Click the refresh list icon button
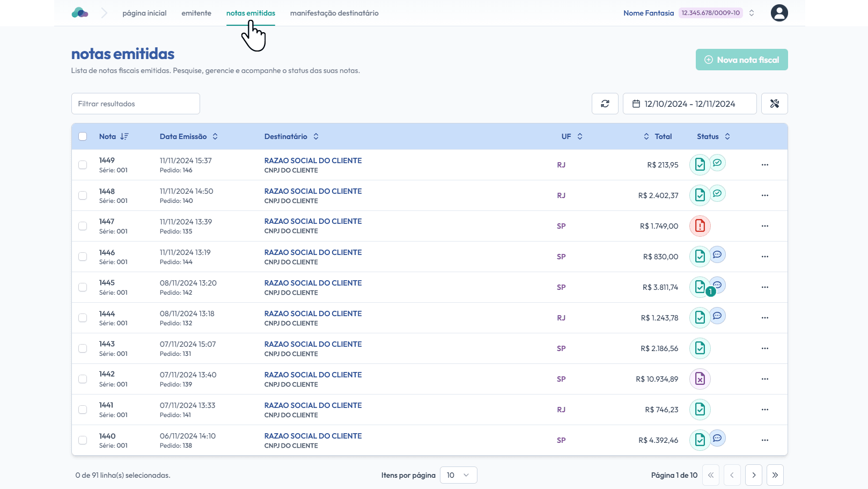The height and width of the screenshot is (489, 868). click(605, 104)
